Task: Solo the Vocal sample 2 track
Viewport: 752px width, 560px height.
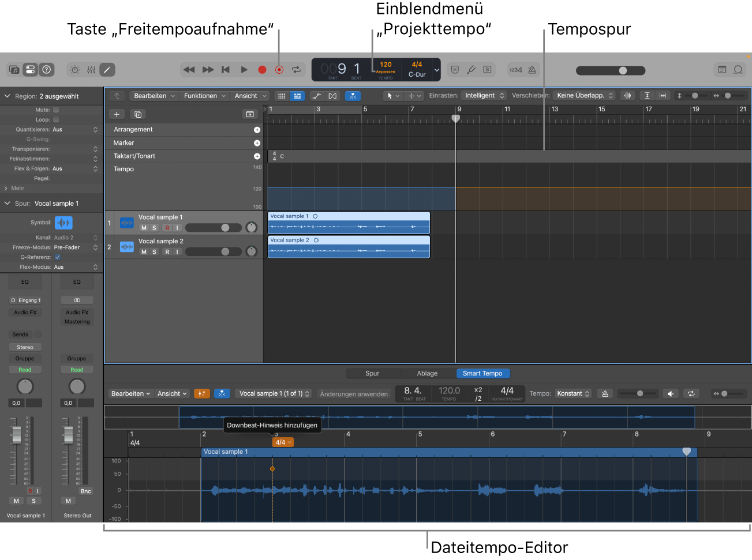Action: point(154,252)
